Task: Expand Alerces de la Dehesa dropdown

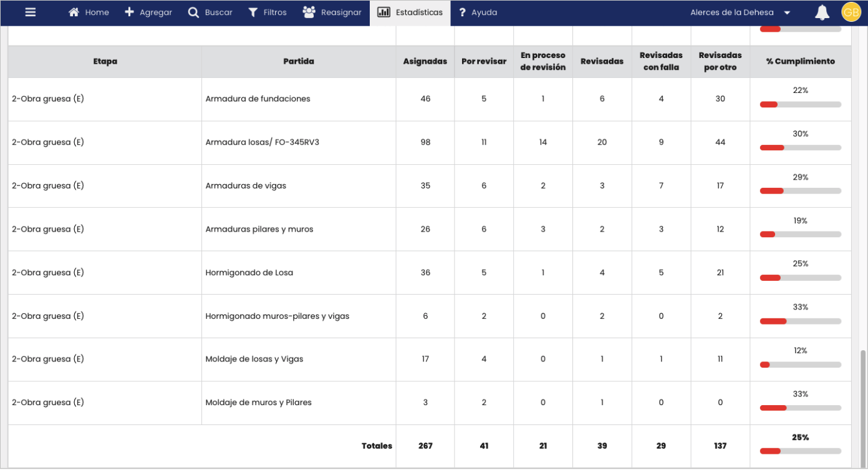Action: [787, 13]
